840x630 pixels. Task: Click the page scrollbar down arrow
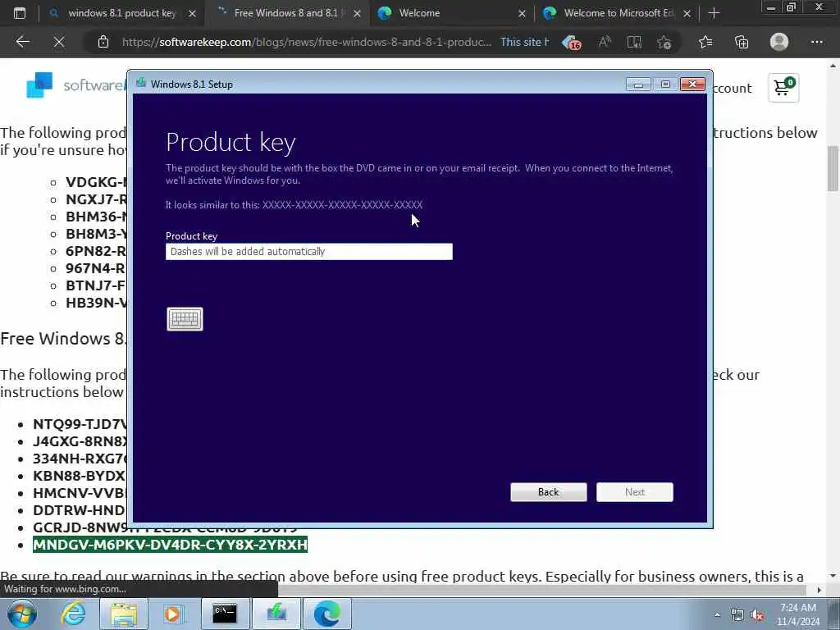point(833,576)
